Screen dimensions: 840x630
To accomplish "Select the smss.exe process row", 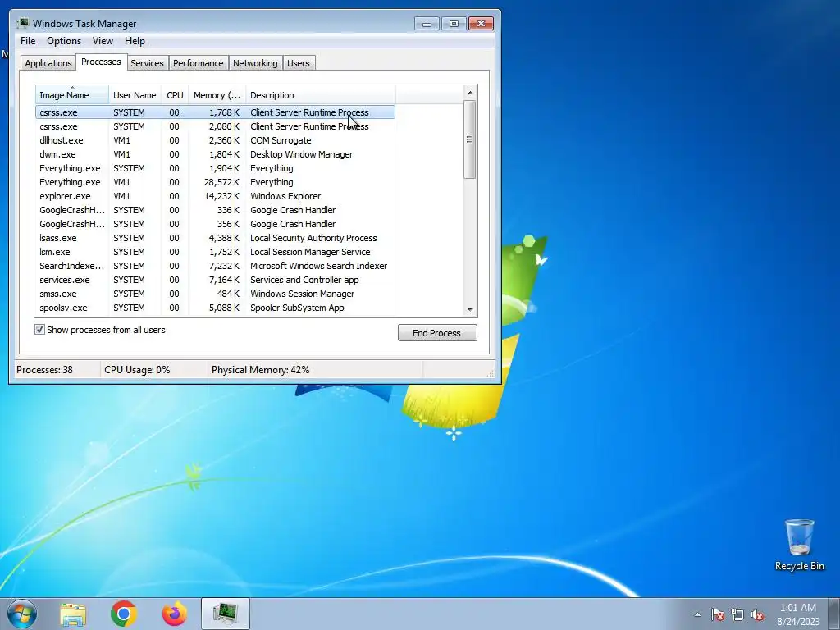I will pyautogui.click(x=216, y=294).
